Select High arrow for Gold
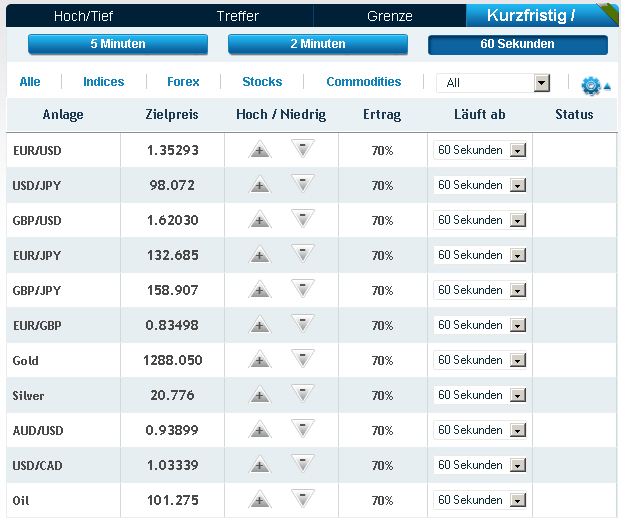Screen dimensions: 621x518 point(260,359)
